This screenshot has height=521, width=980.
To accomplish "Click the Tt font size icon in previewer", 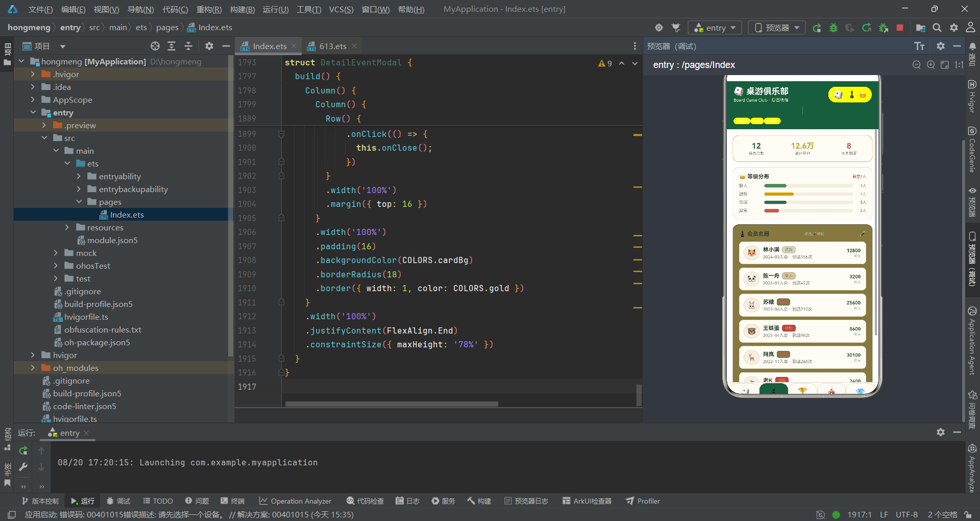I will [919, 46].
